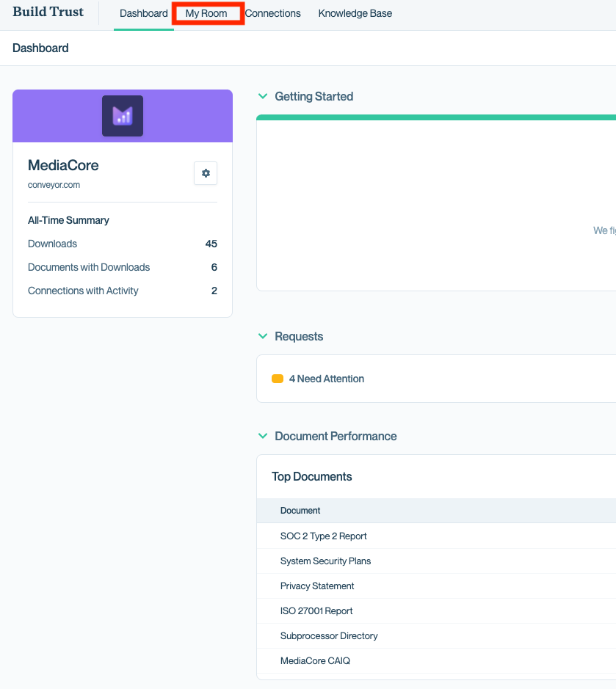The image size is (616, 689).
Task: Open the Knowledge Base tab
Action: tap(355, 14)
